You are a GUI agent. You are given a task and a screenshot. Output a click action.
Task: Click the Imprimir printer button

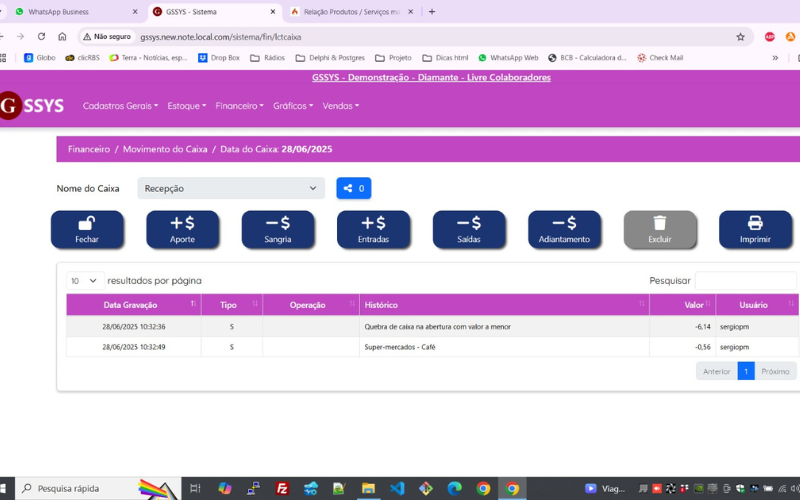point(755,229)
